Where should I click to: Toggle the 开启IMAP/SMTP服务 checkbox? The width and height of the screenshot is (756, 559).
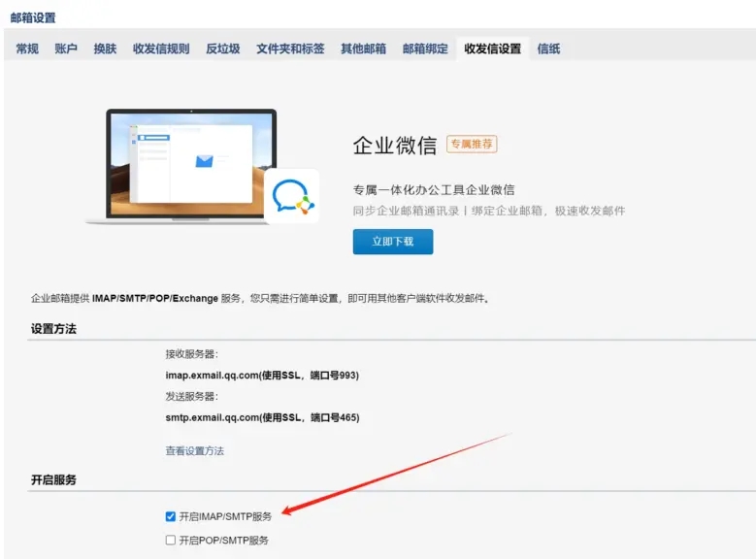click(170, 516)
